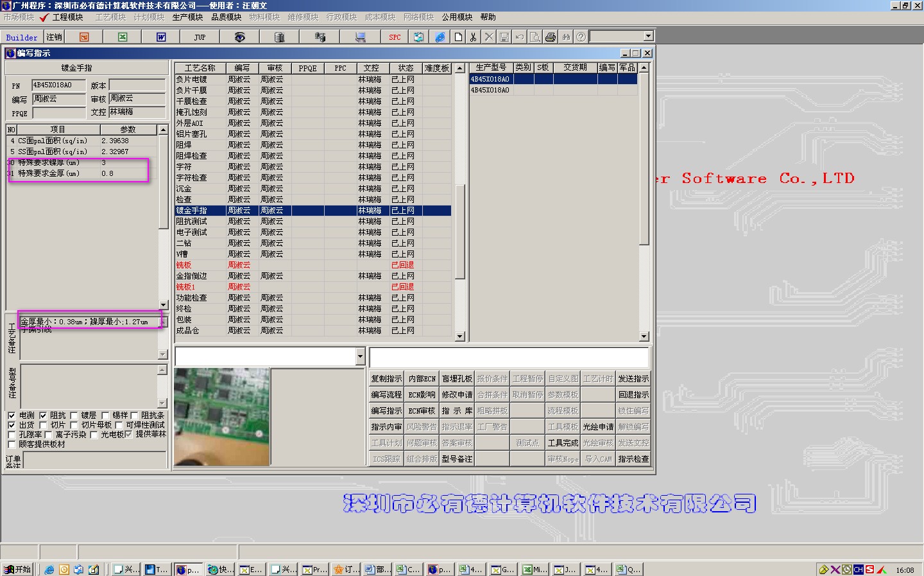Open the 公用模块 menu
This screenshot has width=924, height=576.
(x=457, y=17)
